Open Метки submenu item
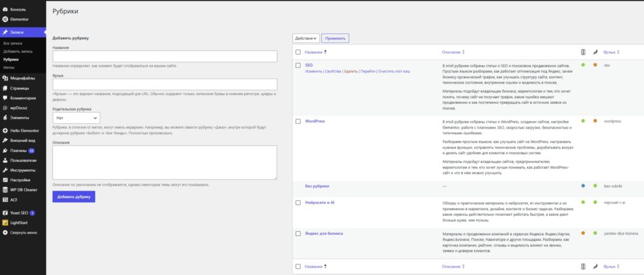This screenshot has width=644, height=275. pyautogui.click(x=9, y=67)
